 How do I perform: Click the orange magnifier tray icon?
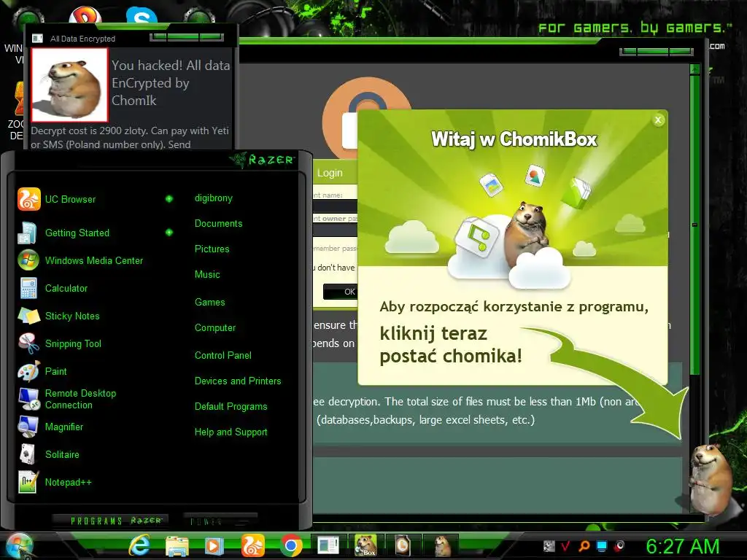coord(584,546)
